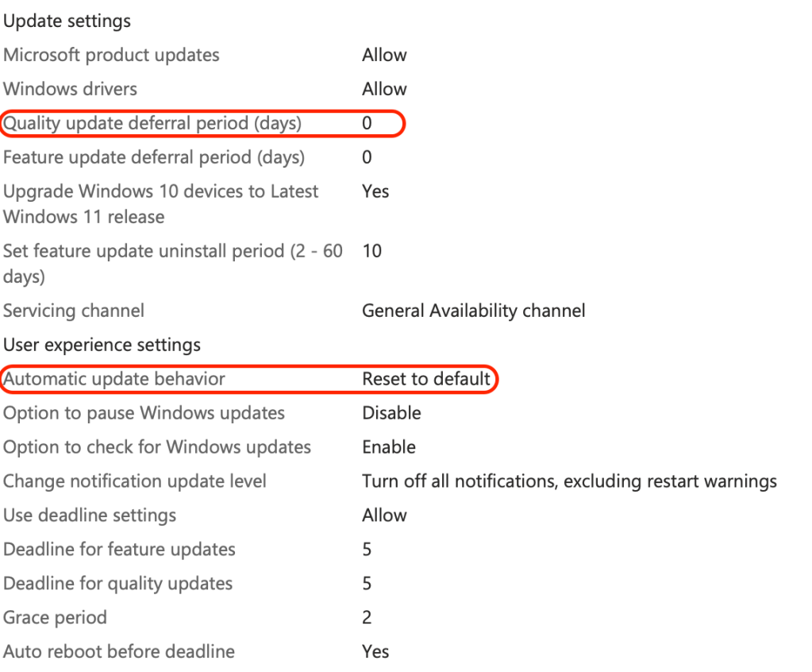812x672 pixels.
Task: Click Deadline for feature updates label
Action: (x=119, y=550)
